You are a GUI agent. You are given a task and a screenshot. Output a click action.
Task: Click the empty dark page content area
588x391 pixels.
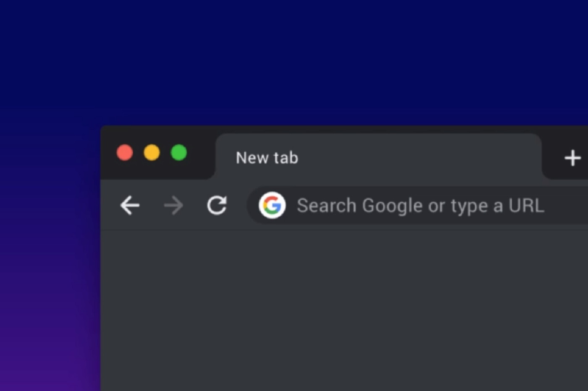pyautogui.click(x=344, y=310)
